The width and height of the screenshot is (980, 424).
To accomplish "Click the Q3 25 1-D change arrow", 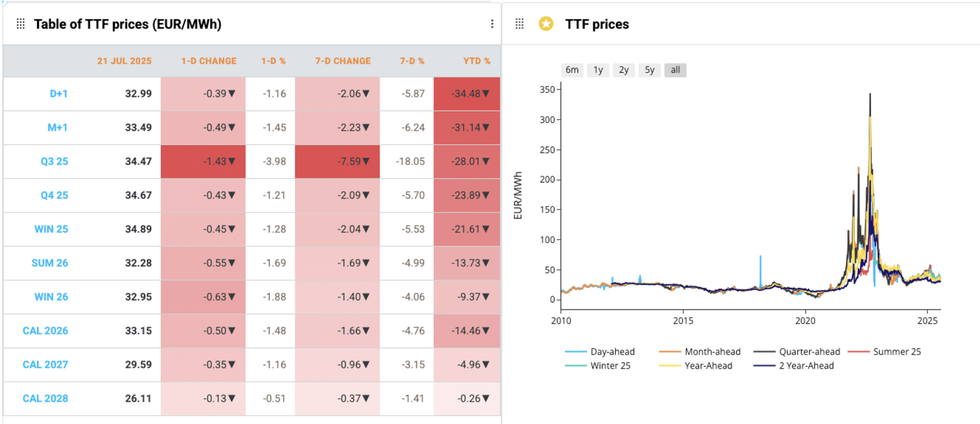I will 232,161.
